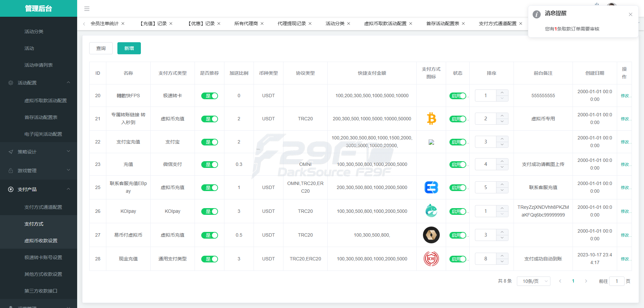The image size is (644, 308).
Task: Go to previous page arrow in pagination
Action: pyautogui.click(x=560, y=281)
